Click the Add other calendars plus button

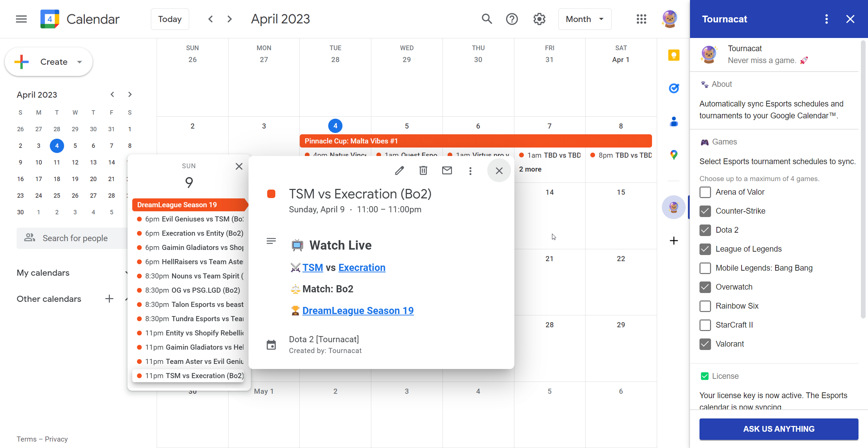[x=109, y=298]
